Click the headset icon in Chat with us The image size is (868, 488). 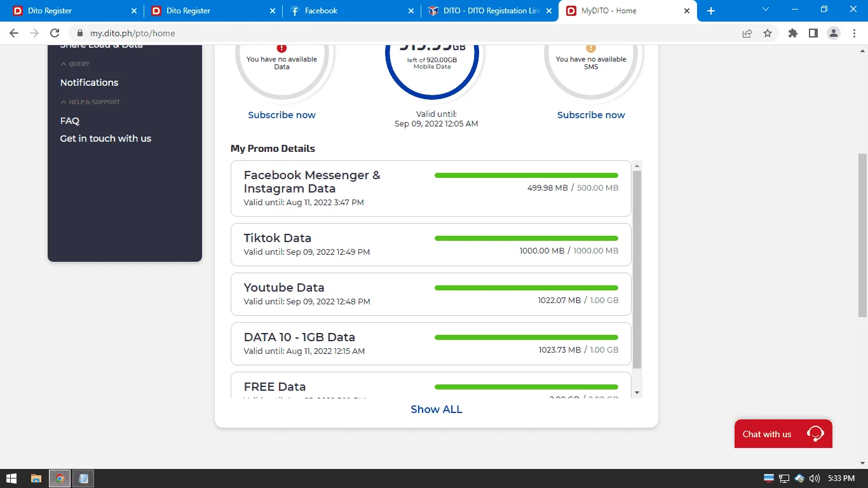[x=815, y=434]
